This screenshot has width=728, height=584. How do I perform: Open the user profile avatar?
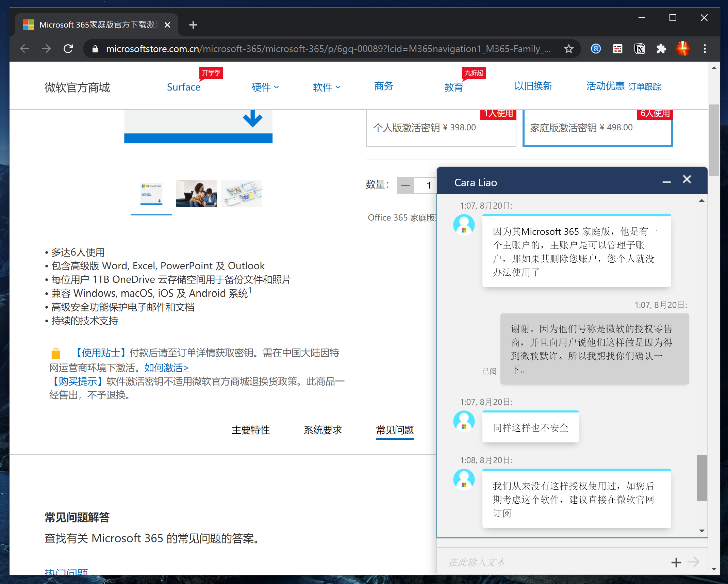pyautogui.click(x=683, y=49)
